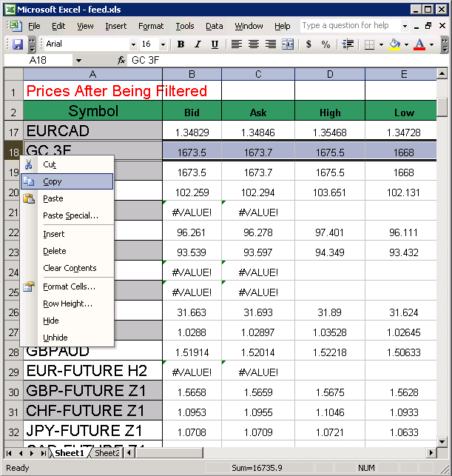Toggle underline formatting
Screen dimensions: 452x476
[x=215, y=44]
